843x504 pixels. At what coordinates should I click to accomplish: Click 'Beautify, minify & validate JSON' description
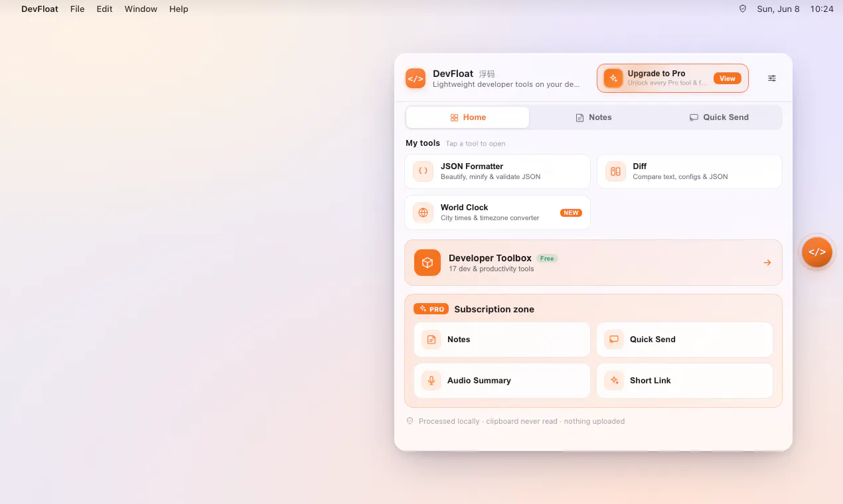[x=491, y=176]
